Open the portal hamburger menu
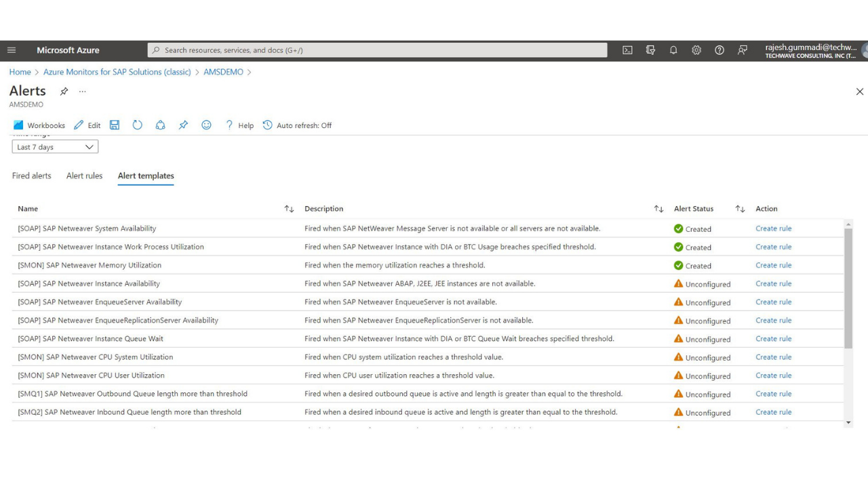 point(12,50)
